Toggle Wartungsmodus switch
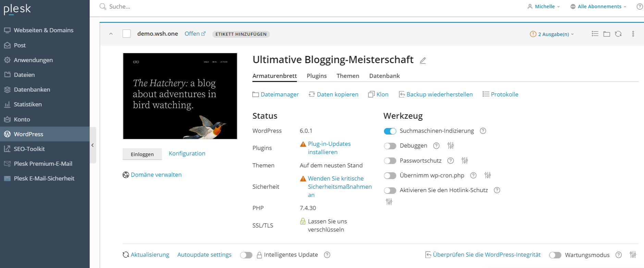644x268 pixels. (x=555, y=255)
